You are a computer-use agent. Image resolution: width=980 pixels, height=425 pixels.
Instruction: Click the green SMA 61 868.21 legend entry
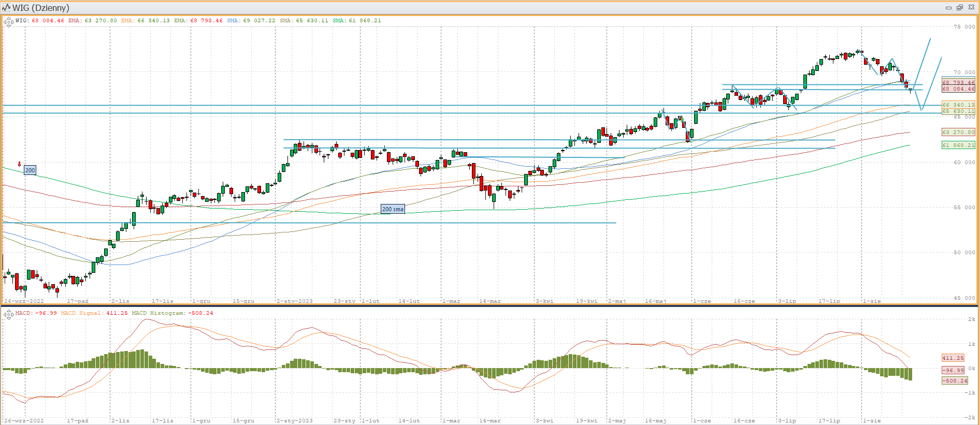click(356, 21)
